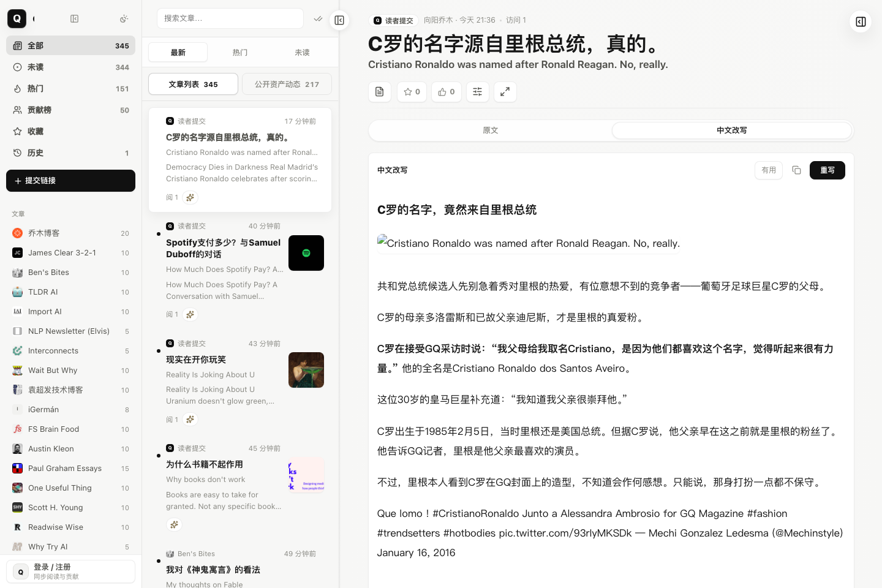Copy the Chinese rewrite text
This screenshot has width=882, height=588.
click(x=796, y=170)
